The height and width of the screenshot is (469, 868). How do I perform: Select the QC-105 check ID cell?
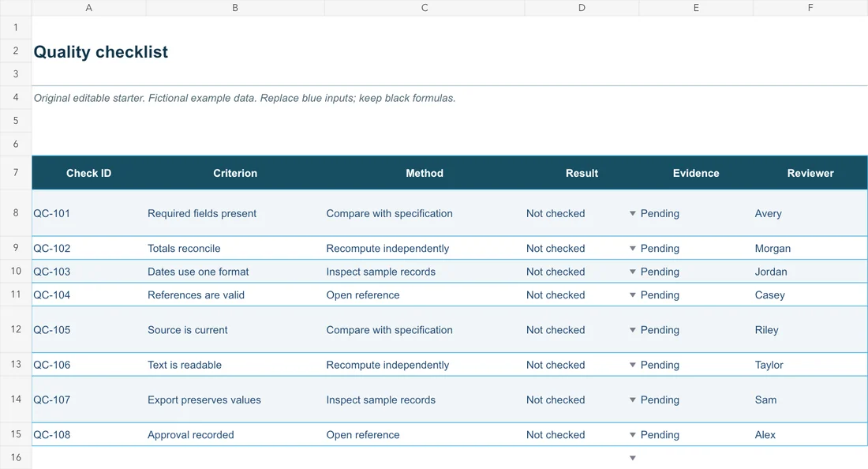pyautogui.click(x=88, y=330)
